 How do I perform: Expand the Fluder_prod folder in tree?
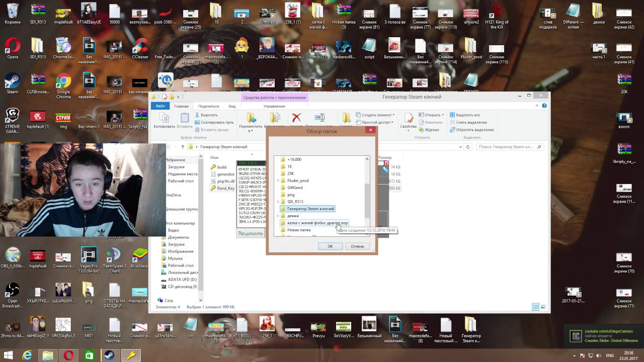(278, 180)
